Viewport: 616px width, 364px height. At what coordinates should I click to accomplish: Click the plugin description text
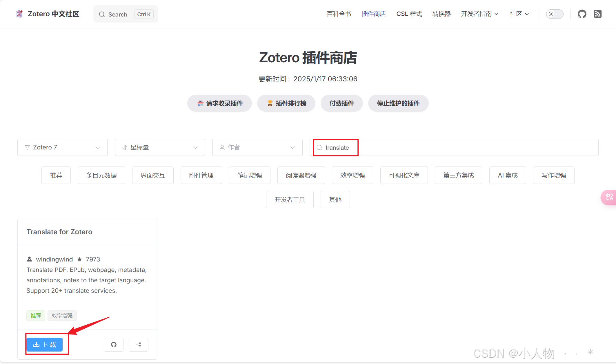coord(87,280)
